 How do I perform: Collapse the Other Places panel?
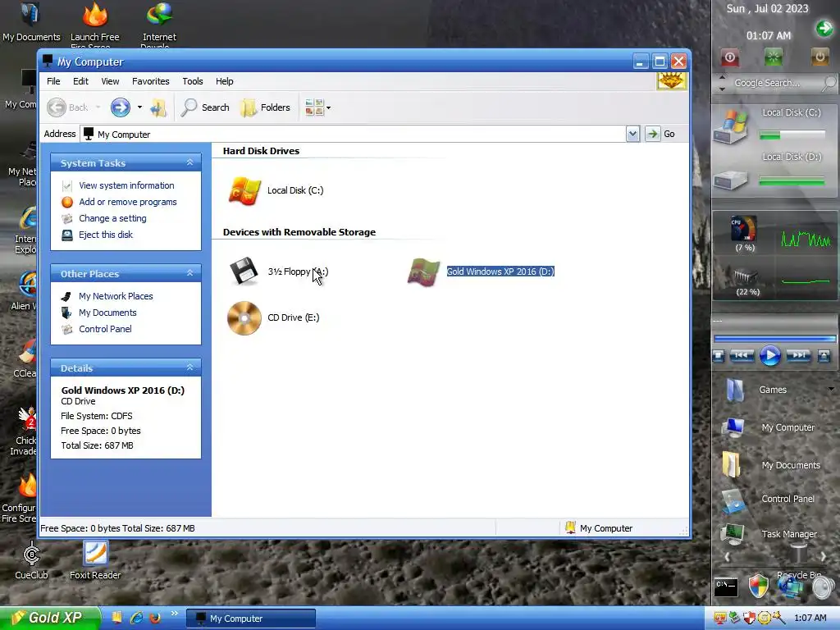(189, 273)
